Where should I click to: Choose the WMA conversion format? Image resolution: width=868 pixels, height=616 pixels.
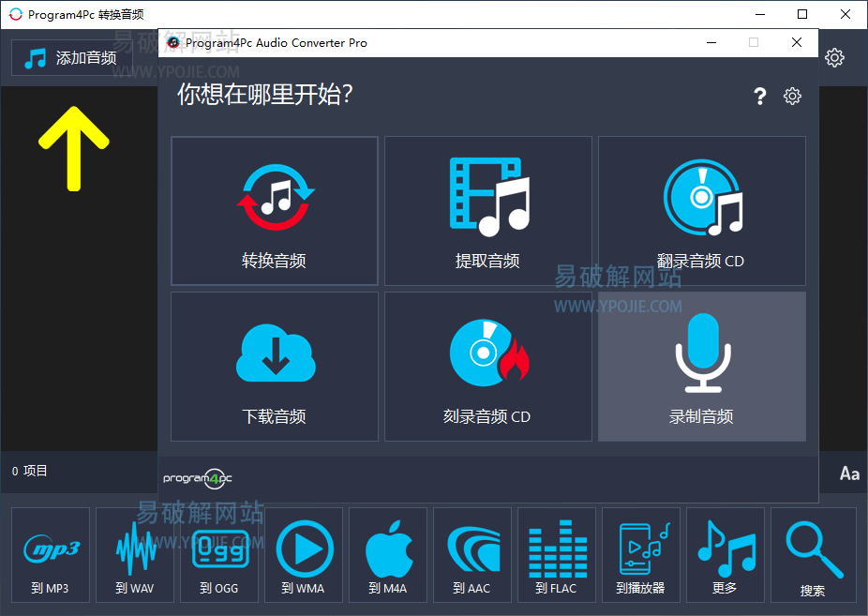(x=303, y=555)
